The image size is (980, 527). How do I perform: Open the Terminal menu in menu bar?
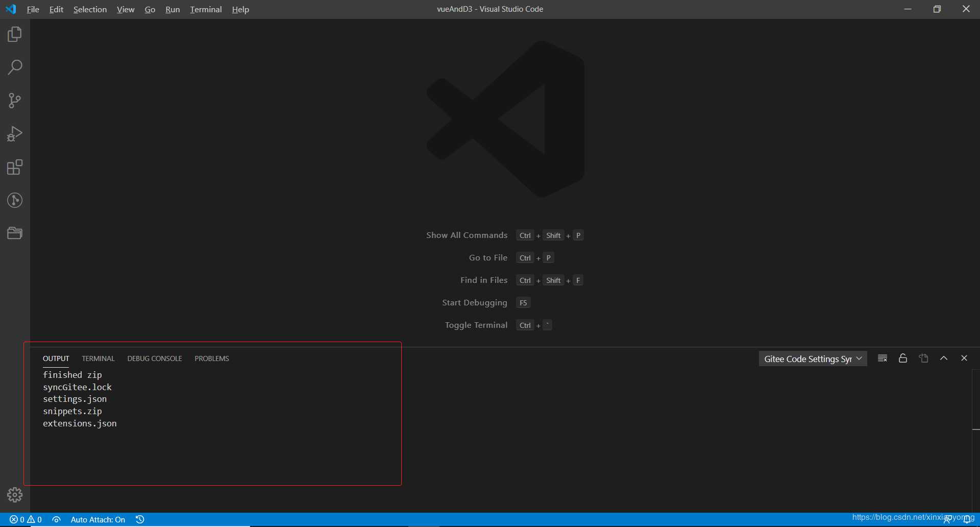[206, 9]
